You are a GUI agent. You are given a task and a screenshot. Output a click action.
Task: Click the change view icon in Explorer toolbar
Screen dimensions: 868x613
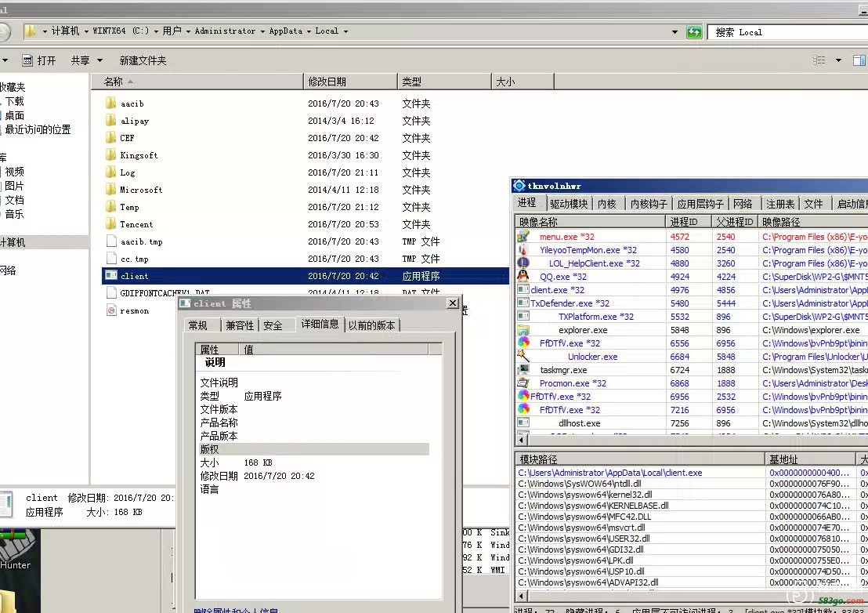[819, 60]
